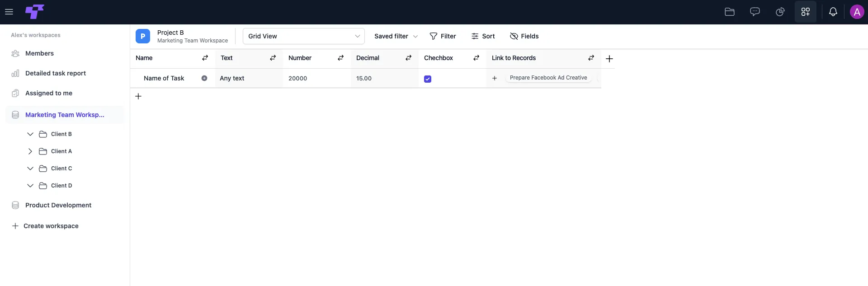Uncheck the Chechbox cell checkbox
This screenshot has height=286, width=868.
click(428, 79)
